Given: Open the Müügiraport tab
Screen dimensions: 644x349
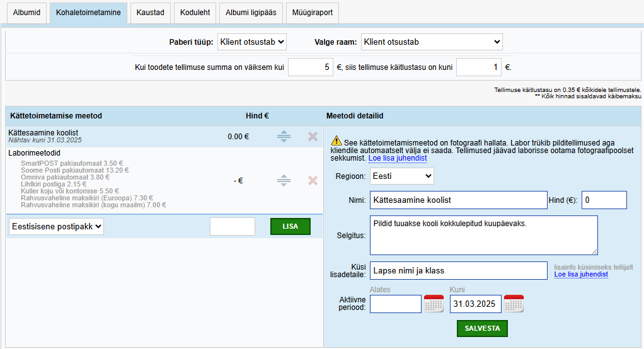Looking at the screenshot, I should tap(312, 13).
